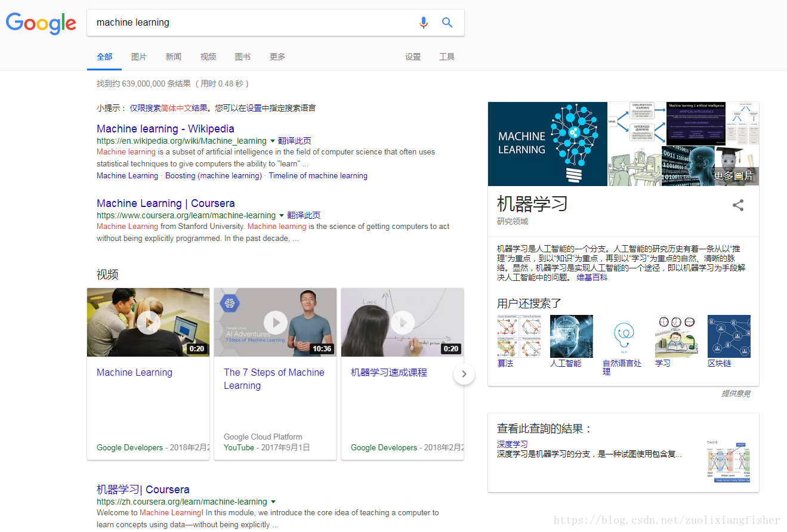
Task: Advance video carousel with next arrow
Action: click(x=464, y=375)
